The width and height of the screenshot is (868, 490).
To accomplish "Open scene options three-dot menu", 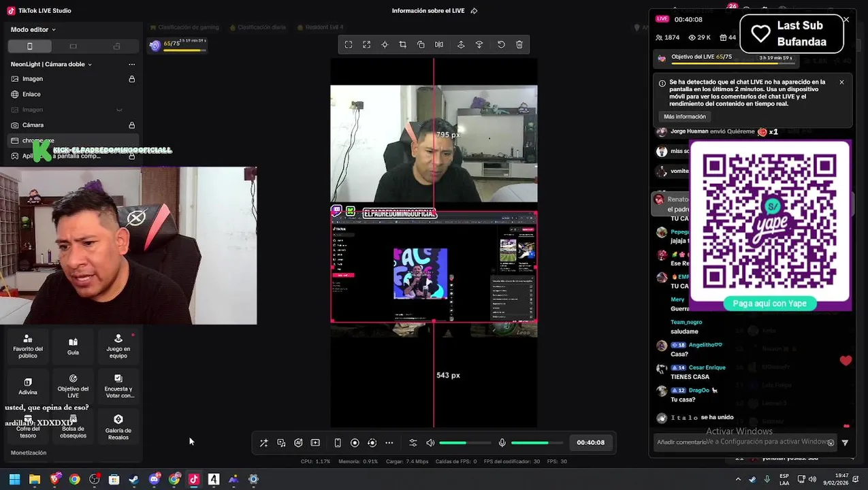I will pyautogui.click(x=132, y=64).
